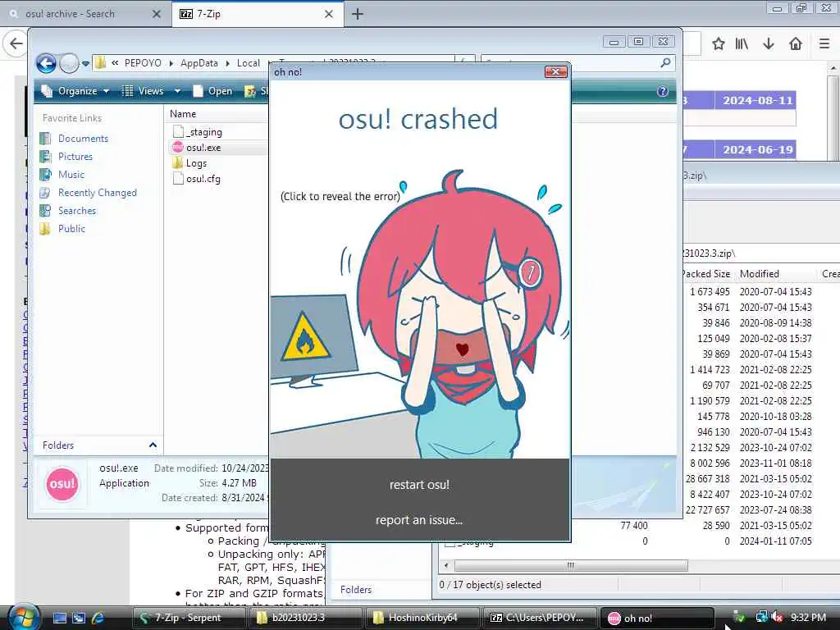Viewport: 840px width, 630px height.
Task: Open the Windows Start button
Action: [x=22, y=618]
